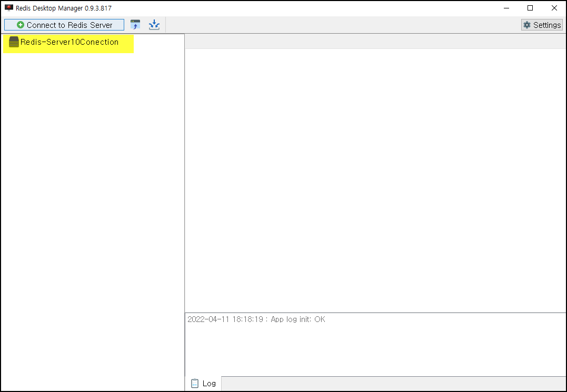Open the Settings button
The height and width of the screenshot is (392, 567).
(542, 25)
